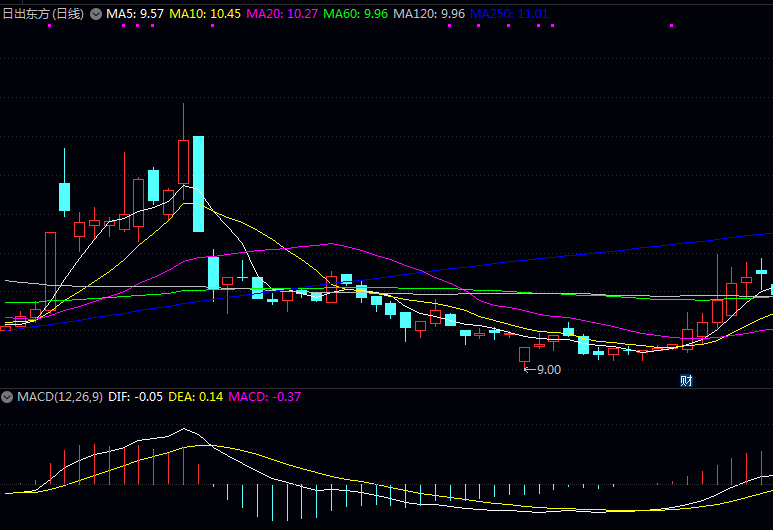Click the 财 financial marker icon

coord(686,380)
